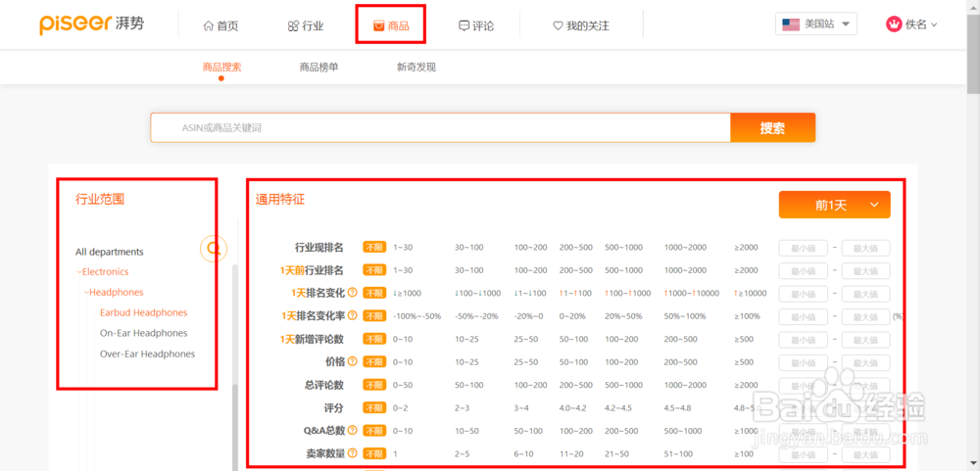This screenshot has height=471, width=980.
Task: Select 不限 for 总评论数
Action: click(374, 385)
